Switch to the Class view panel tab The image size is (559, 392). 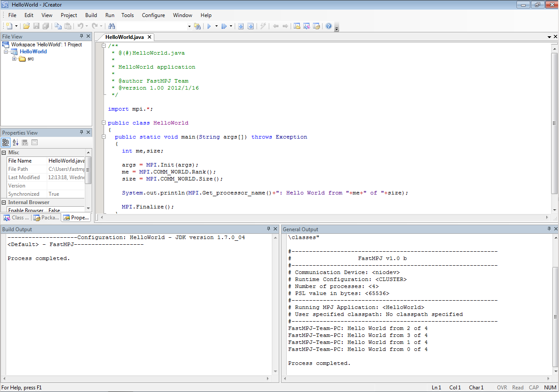17,218
